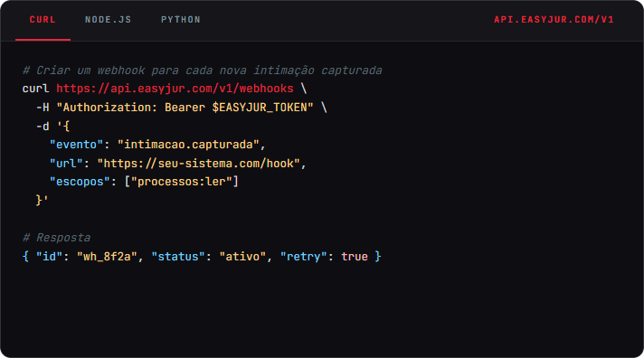Screen dimensions: 644x358
Task: Click the curl command word
Action: click(35, 89)
